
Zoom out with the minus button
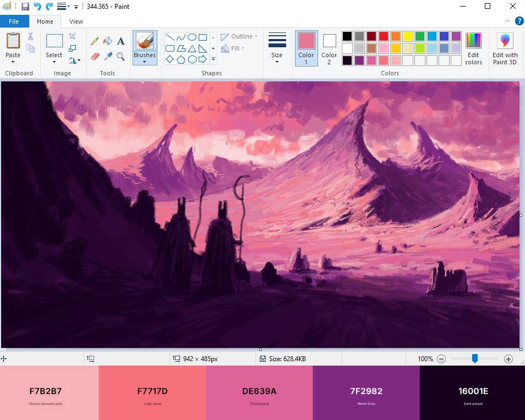click(442, 359)
